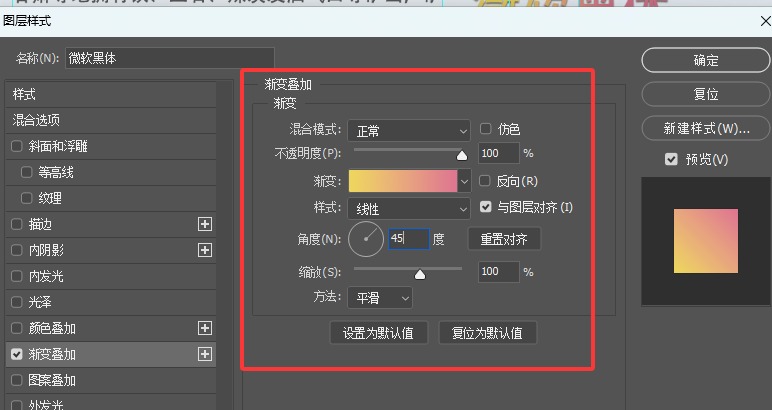This screenshot has width=772, height=410.
Task: Enable the 描边 checkbox
Action: coord(17,224)
